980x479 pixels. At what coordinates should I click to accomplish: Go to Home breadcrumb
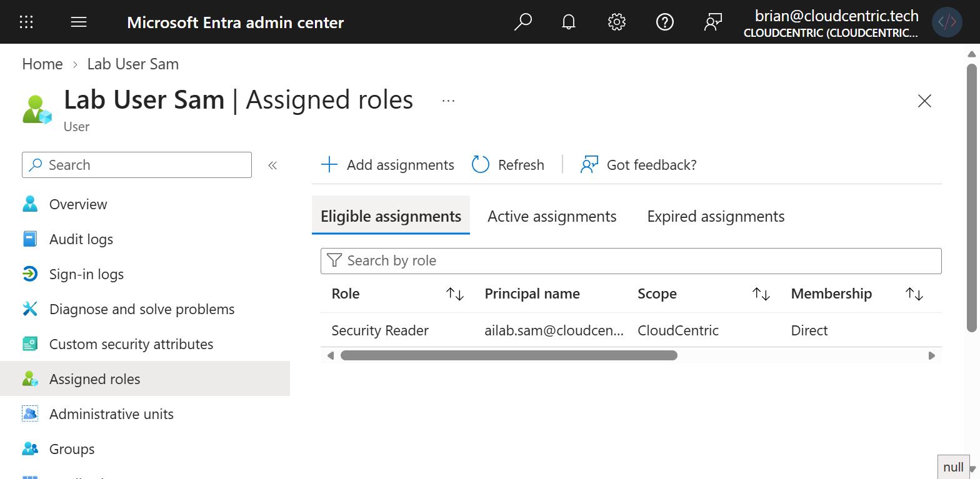[42, 64]
